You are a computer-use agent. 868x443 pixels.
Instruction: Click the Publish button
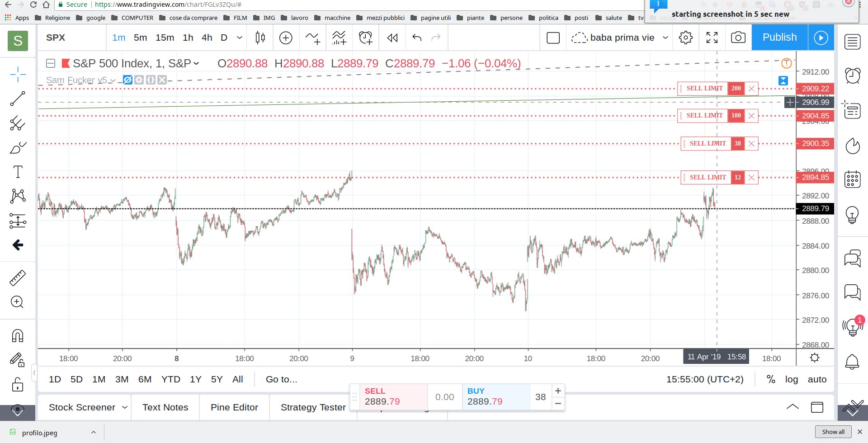coord(780,38)
